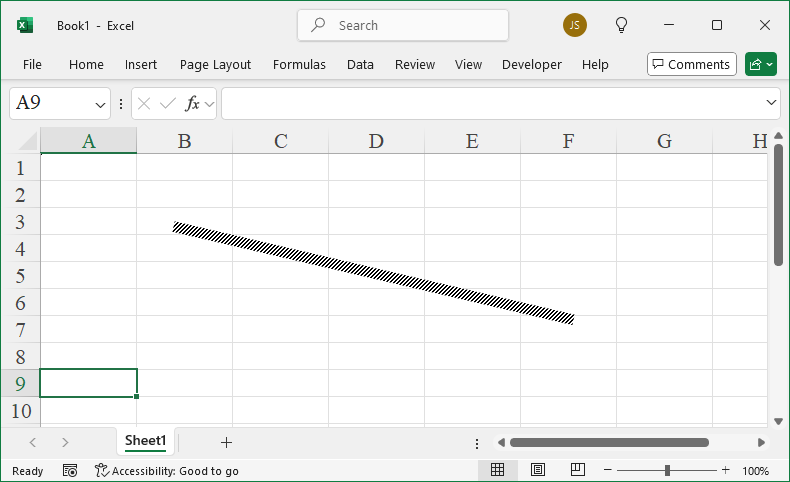The width and height of the screenshot is (790, 482).
Task: Click the Search box
Action: (403, 25)
